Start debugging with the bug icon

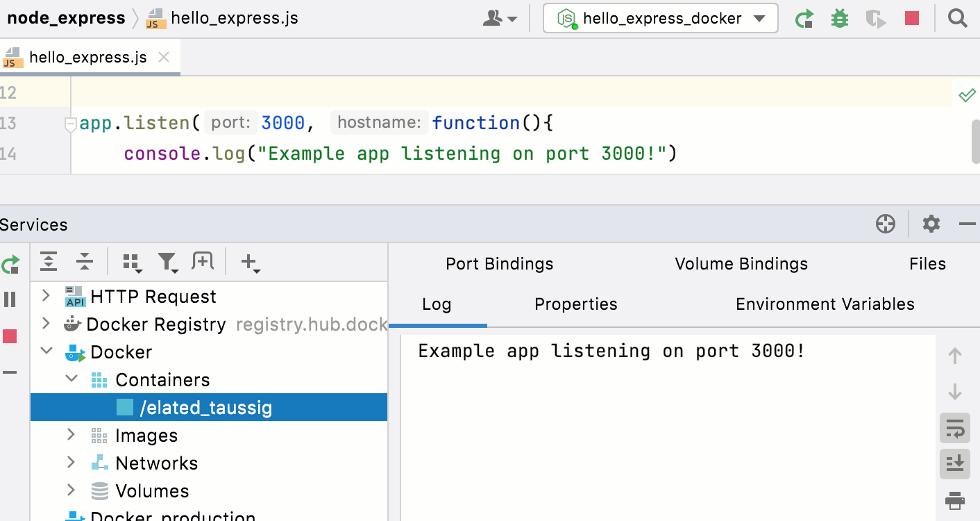pyautogui.click(x=839, y=18)
